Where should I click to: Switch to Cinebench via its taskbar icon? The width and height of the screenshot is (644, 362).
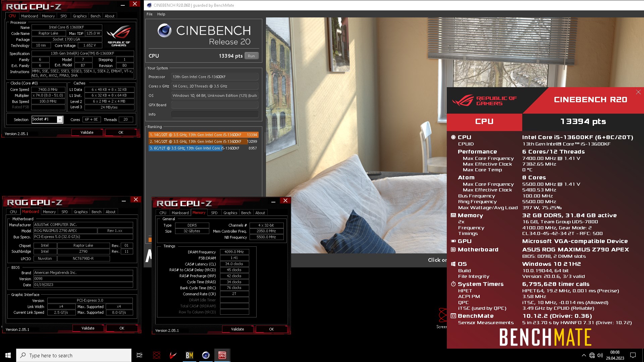point(206,355)
